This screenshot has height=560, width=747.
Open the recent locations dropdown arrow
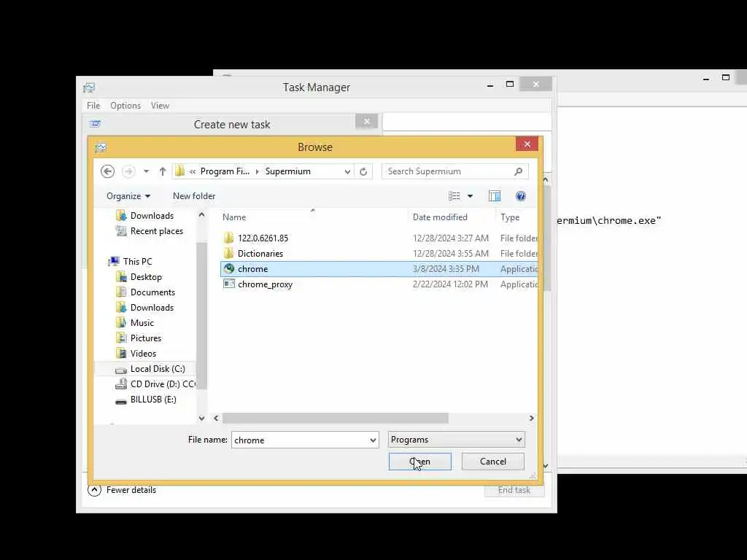pos(146,171)
